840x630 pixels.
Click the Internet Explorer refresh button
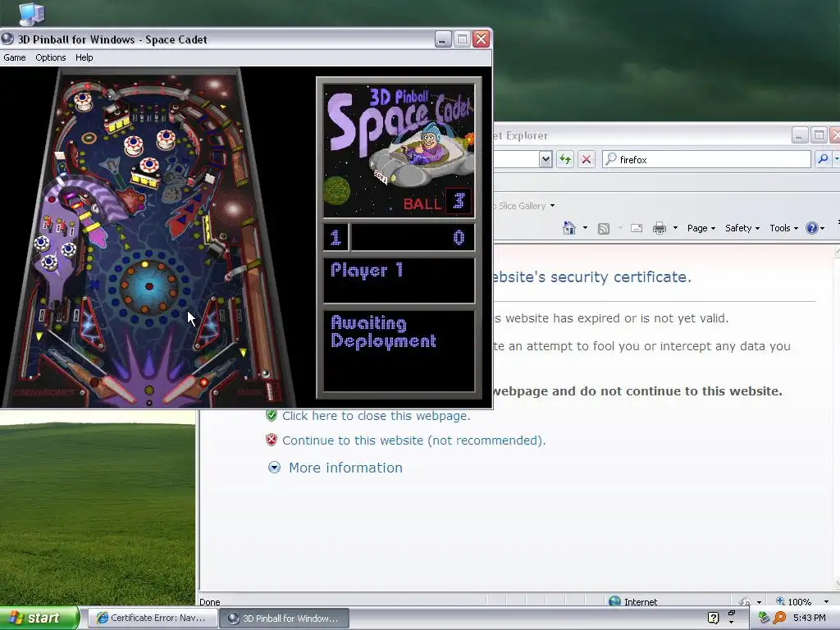[565, 159]
